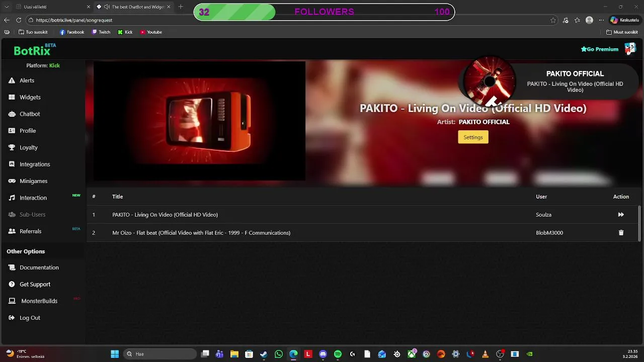Add this page to favorites via the star icon
The width and height of the screenshot is (644, 362).
click(553, 20)
